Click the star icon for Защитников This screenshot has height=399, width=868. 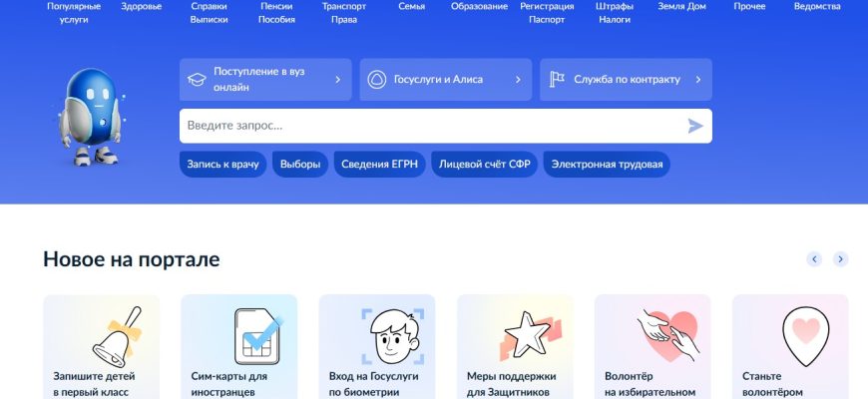click(531, 335)
